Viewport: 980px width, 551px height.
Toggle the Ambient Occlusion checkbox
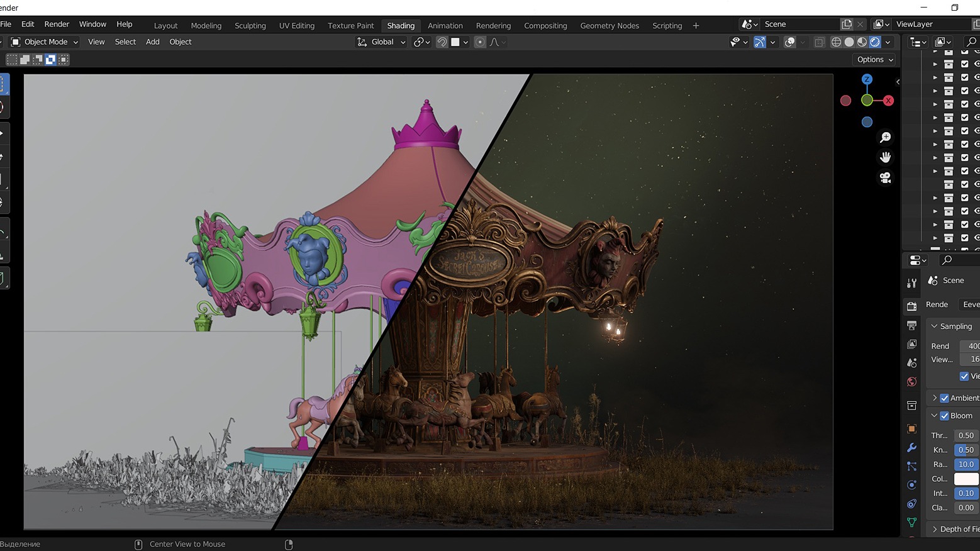coord(944,398)
